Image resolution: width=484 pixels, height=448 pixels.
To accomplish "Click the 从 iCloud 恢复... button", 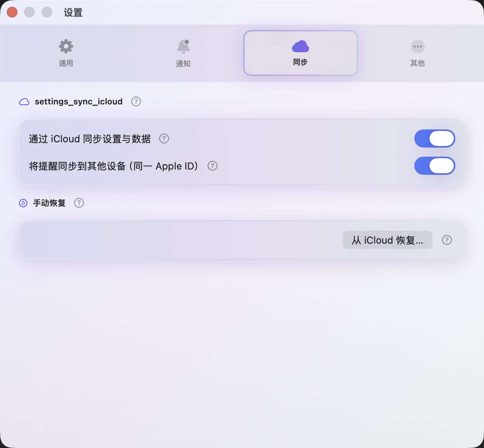I will click(x=388, y=240).
